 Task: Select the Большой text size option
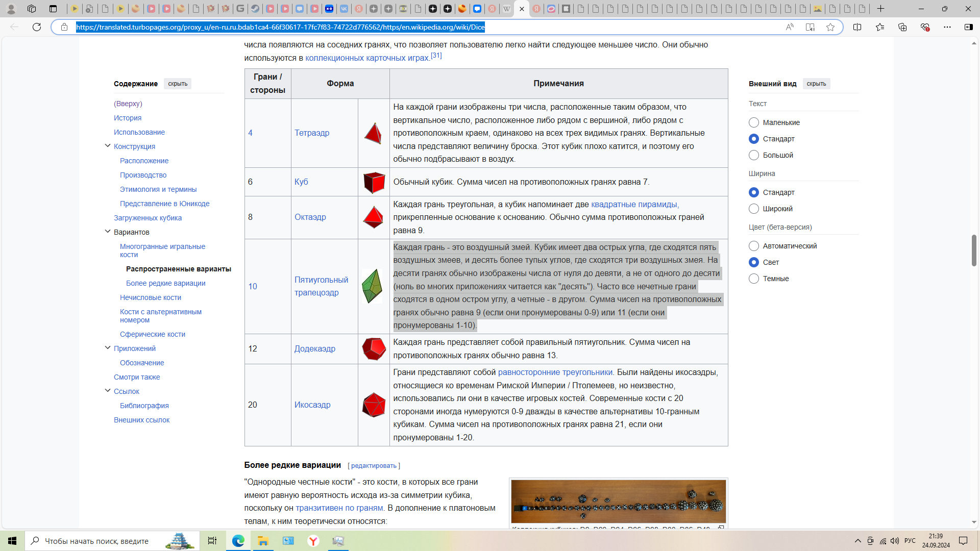[x=754, y=155]
